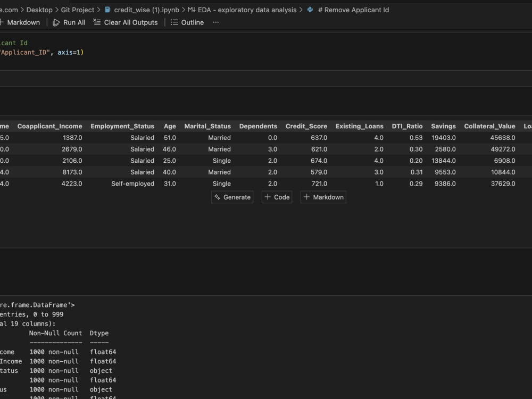
Task: Click the Coapplicant_Income column header
Action: (x=50, y=126)
